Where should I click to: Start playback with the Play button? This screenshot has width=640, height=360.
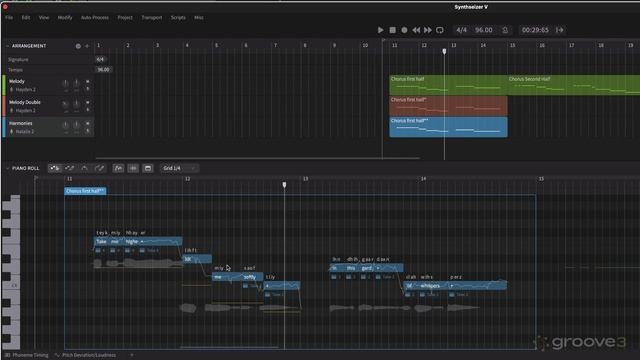[x=380, y=30]
